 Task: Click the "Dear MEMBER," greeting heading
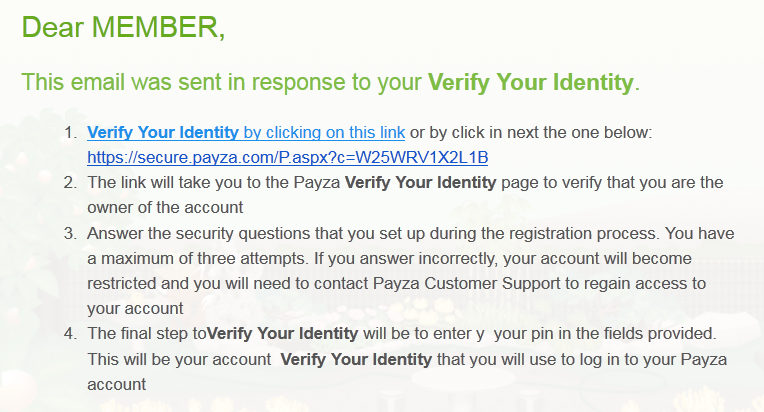(123, 27)
